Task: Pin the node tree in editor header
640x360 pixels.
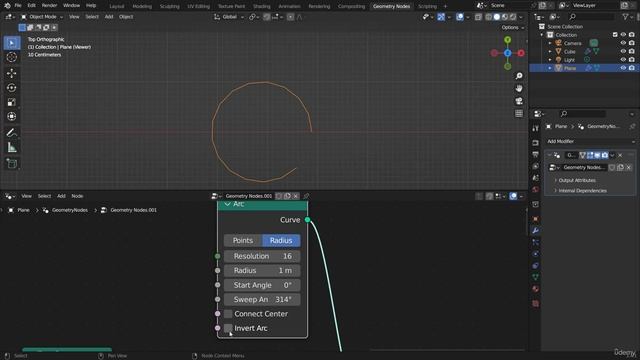Action: (x=306, y=196)
